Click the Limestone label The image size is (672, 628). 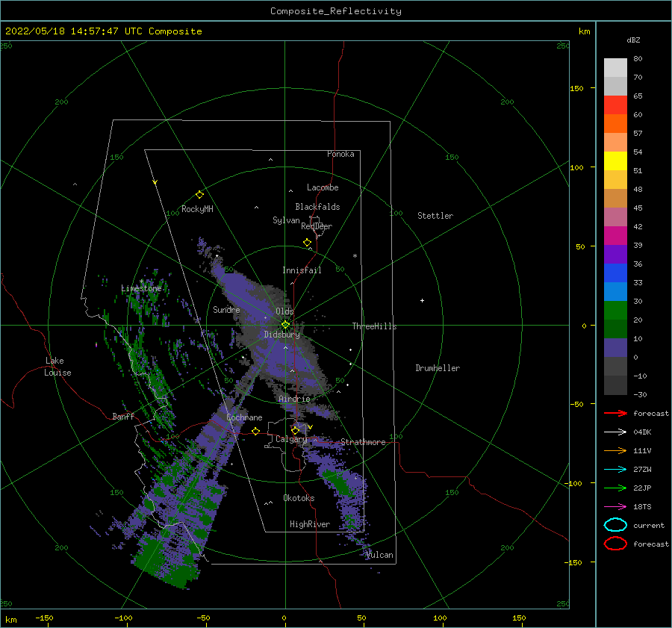pos(141,288)
